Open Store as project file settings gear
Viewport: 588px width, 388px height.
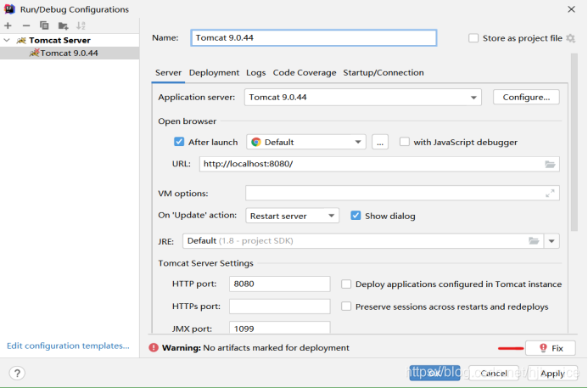[570, 38]
